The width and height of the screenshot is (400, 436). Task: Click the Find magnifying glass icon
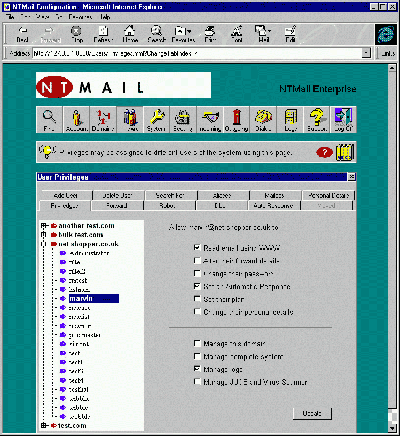[x=49, y=120]
